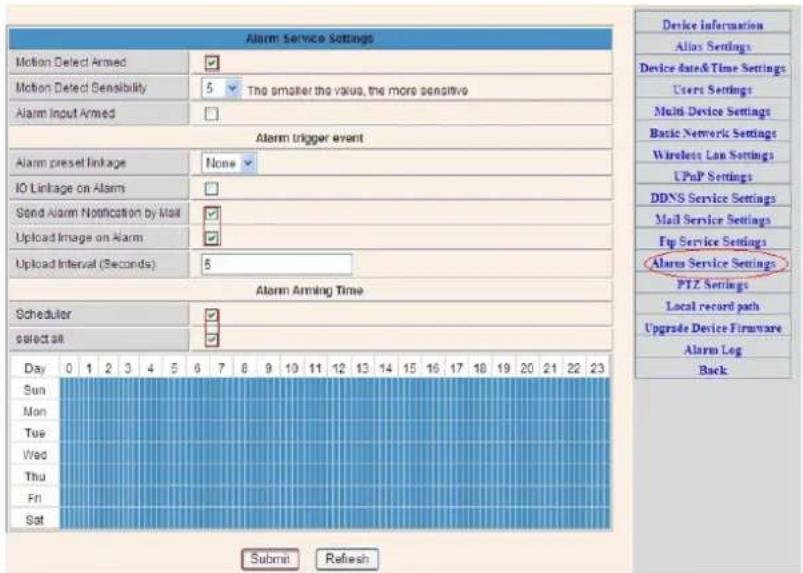The image size is (803, 573).
Task: Open Basic Network Settings
Action: point(713,133)
